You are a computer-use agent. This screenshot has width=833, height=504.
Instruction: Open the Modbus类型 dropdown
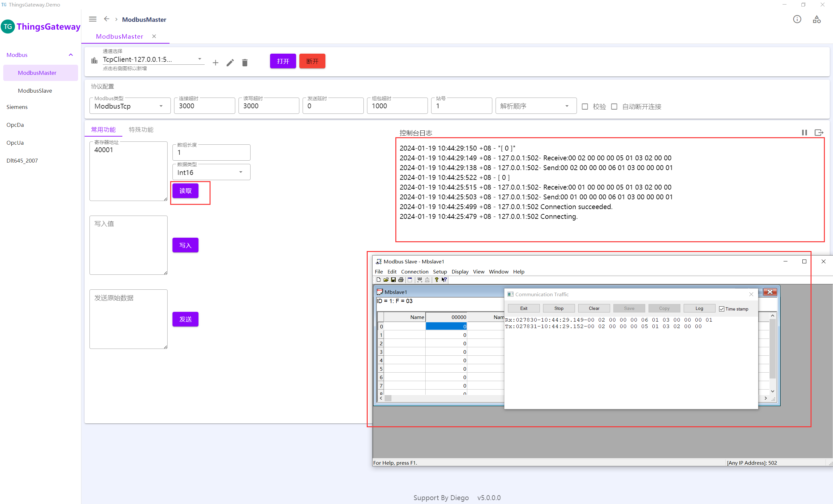[130, 106]
